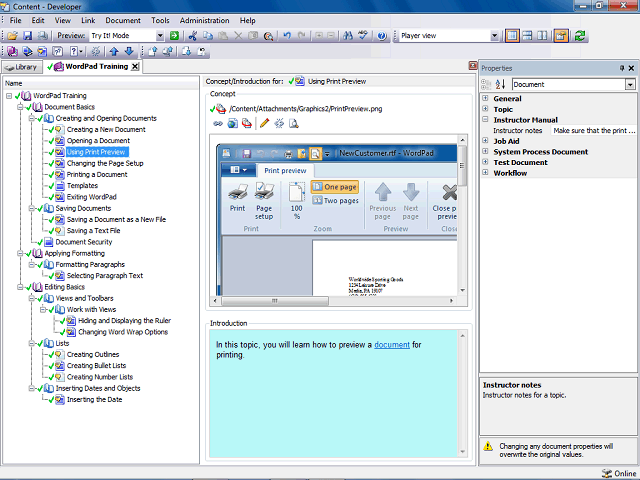
Task: Toggle the first split layout view button
Action: point(512,36)
